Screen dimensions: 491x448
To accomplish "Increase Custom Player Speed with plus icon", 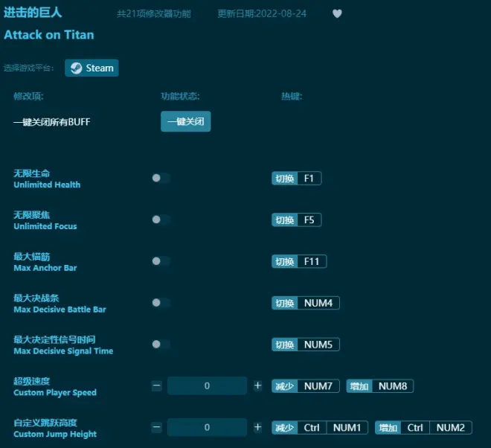I will pos(257,386).
